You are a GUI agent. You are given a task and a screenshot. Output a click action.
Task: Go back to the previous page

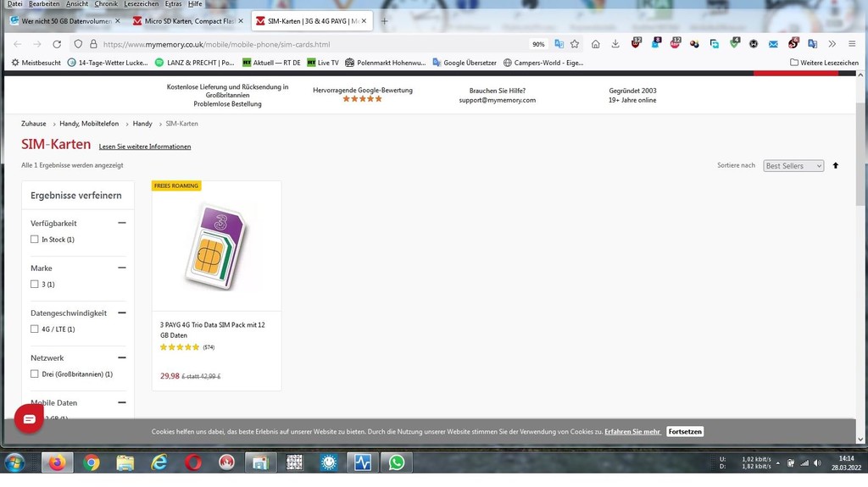point(17,44)
